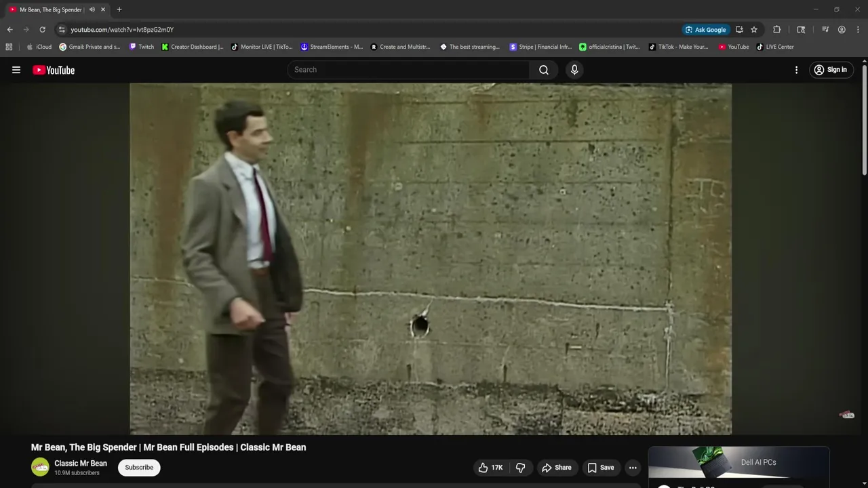Open Classic Mr Bean channel name link
Viewport: 868px width, 488px height.
click(81, 464)
